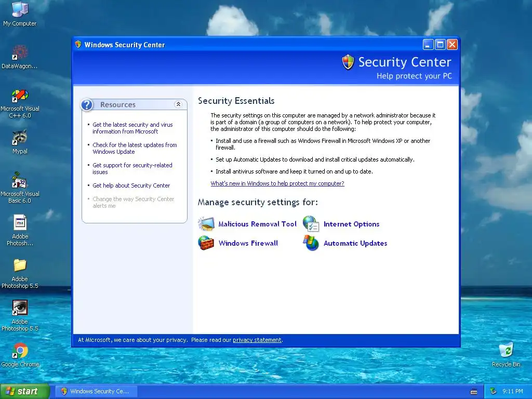Select Microsoft Visual C++ 6.0 shortcut

tap(20, 96)
